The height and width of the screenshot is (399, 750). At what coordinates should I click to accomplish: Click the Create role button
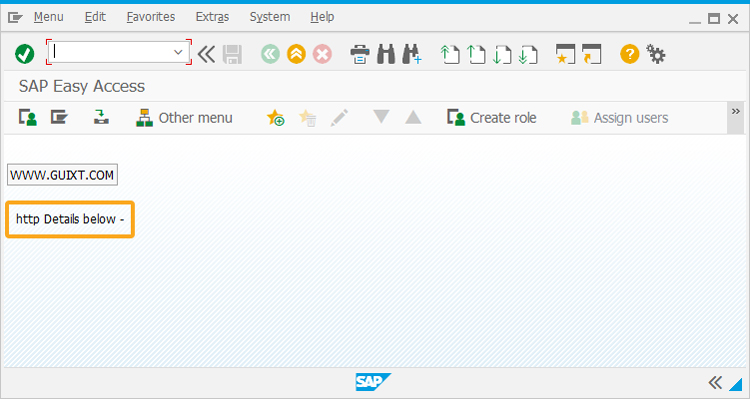point(492,118)
